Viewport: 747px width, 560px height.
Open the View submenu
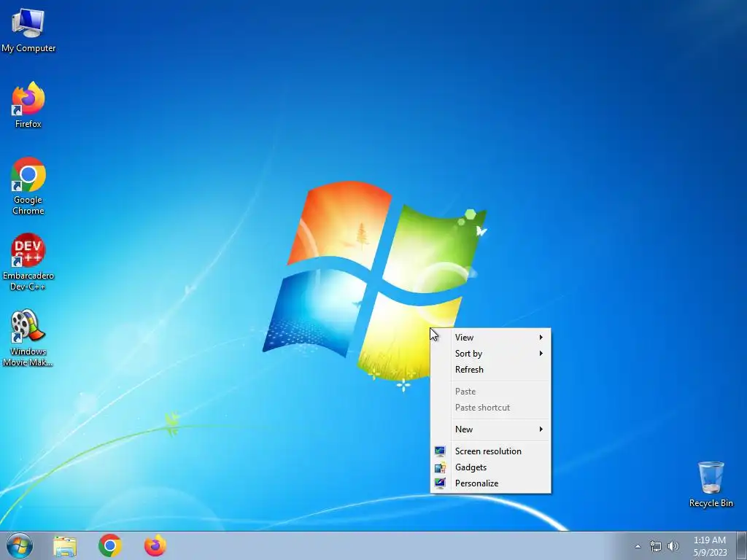point(490,337)
